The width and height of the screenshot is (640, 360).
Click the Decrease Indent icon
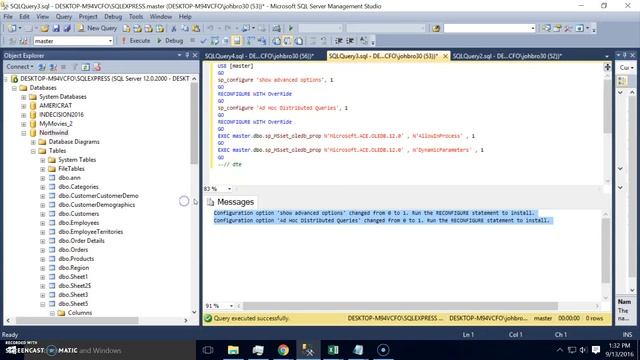[338, 41]
